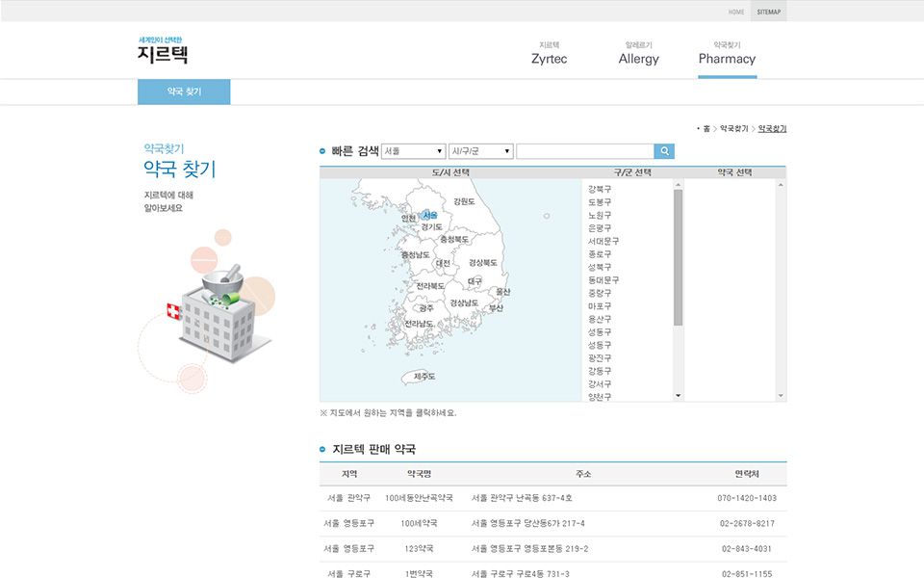
Task: Click the quick search text field
Action: tap(584, 151)
